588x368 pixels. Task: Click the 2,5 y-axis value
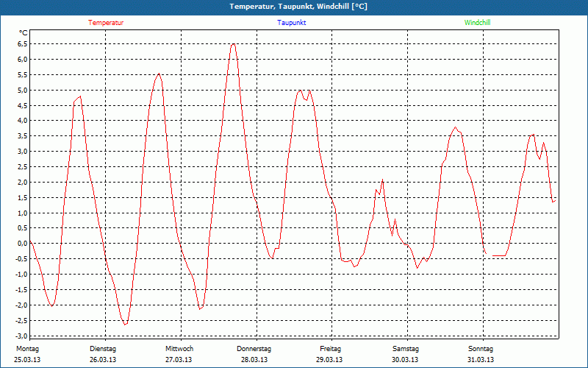tap(23, 167)
